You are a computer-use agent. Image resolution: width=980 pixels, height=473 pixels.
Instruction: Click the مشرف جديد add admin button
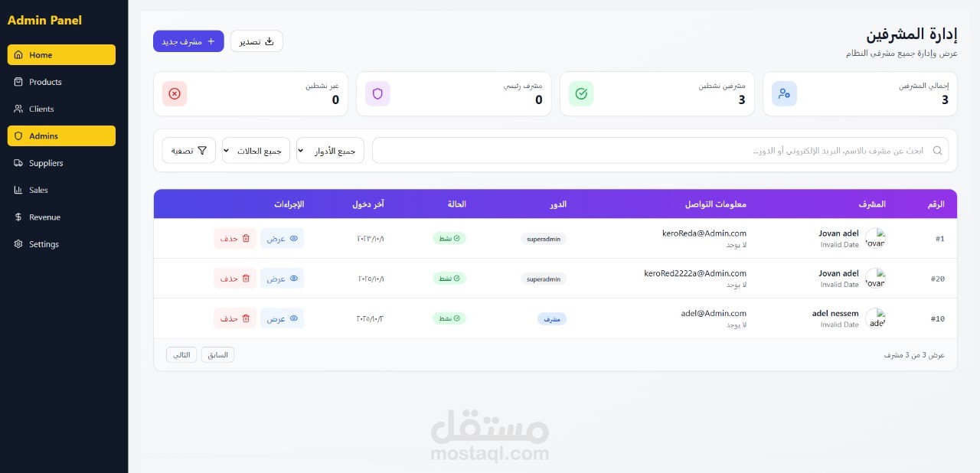(188, 41)
